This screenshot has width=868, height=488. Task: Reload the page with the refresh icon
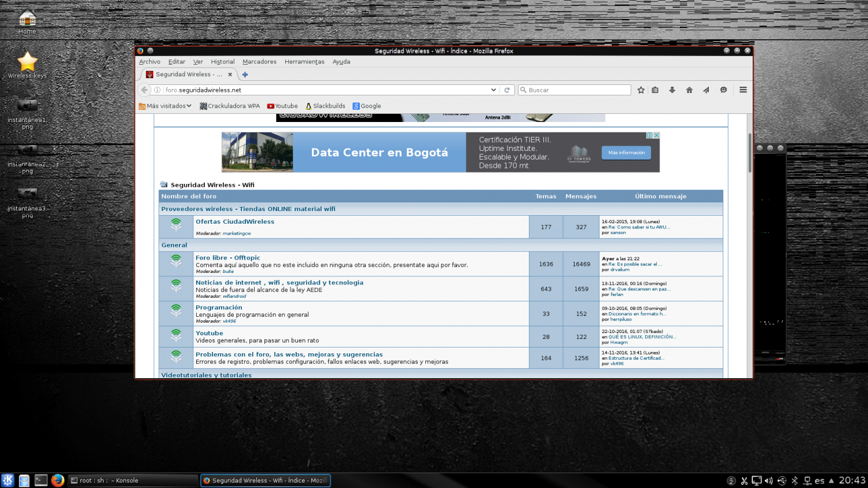pyautogui.click(x=507, y=90)
